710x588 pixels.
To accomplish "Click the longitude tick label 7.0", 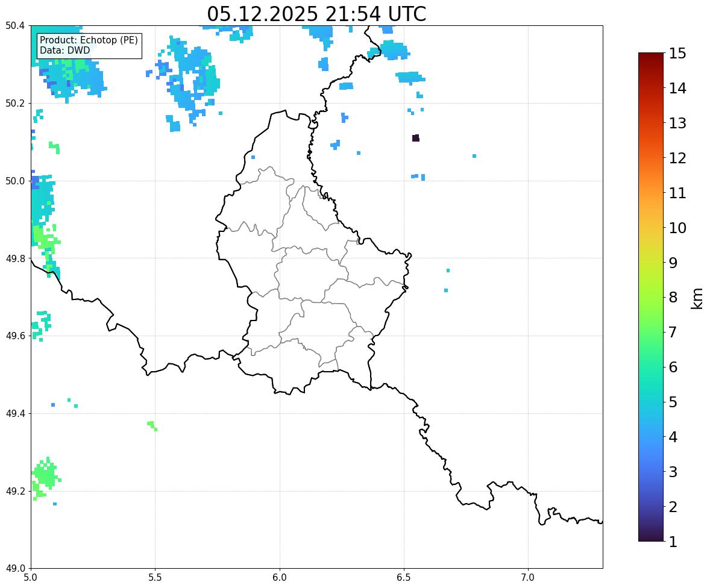I will click(x=529, y=578).
